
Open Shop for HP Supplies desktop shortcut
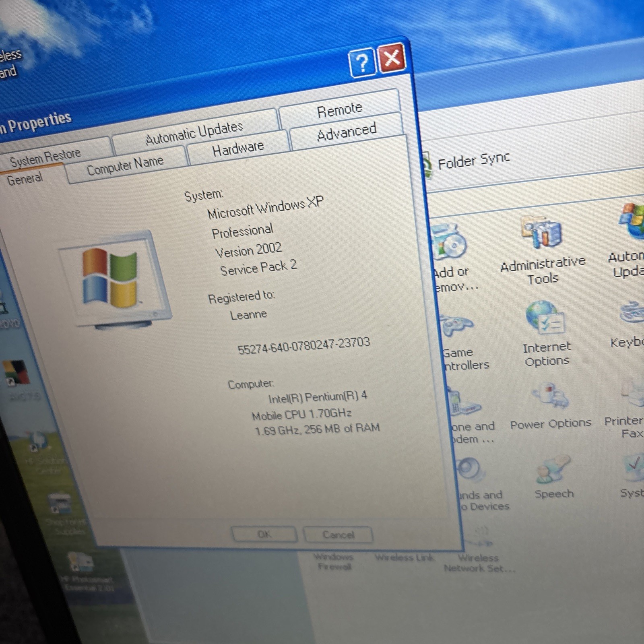64,515
